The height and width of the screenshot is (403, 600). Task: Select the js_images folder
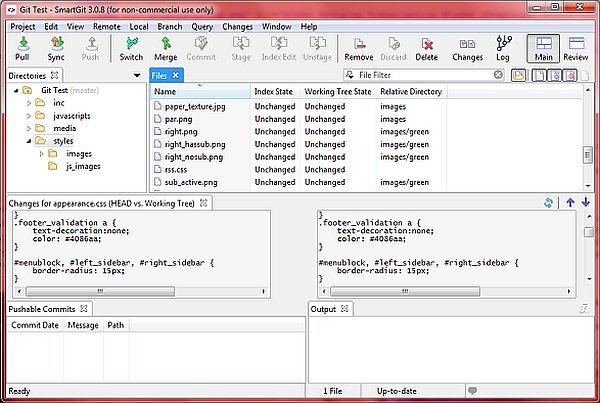pyautogui.click(x=83, y=166)
